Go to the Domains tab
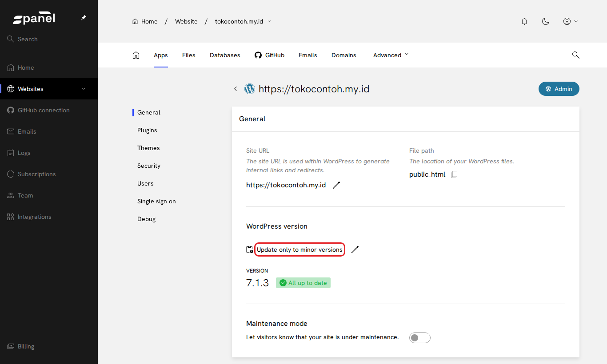 (344, 55)
